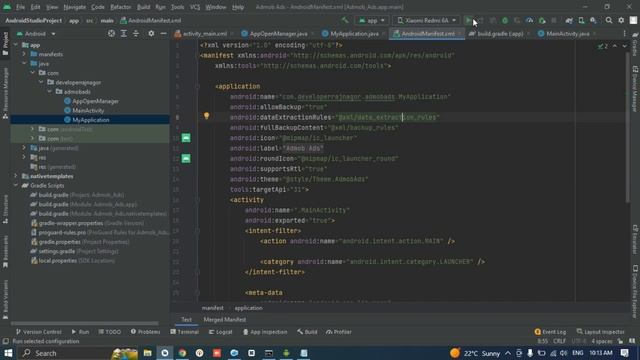Open gradle-wrapper.properties file

pos(87,223)
